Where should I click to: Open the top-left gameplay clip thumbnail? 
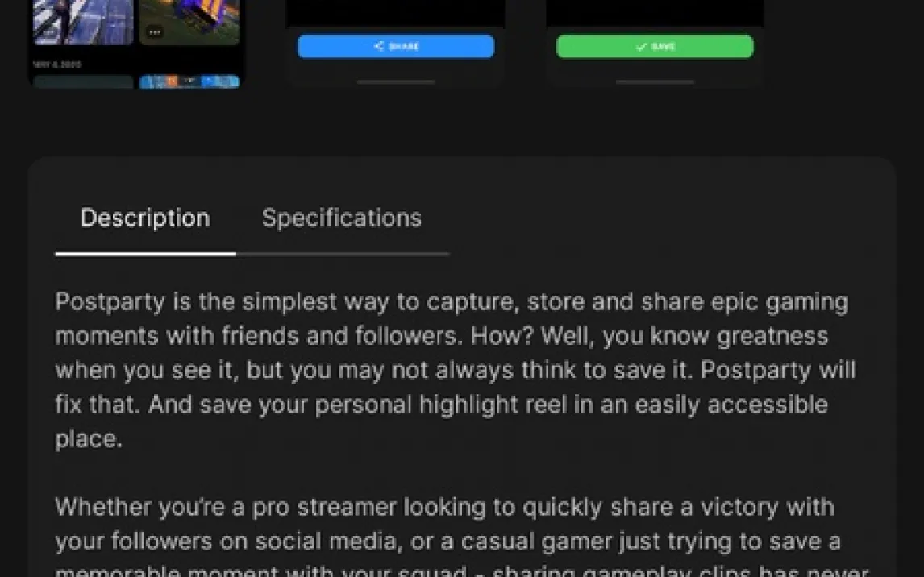(x=83, y=22)
